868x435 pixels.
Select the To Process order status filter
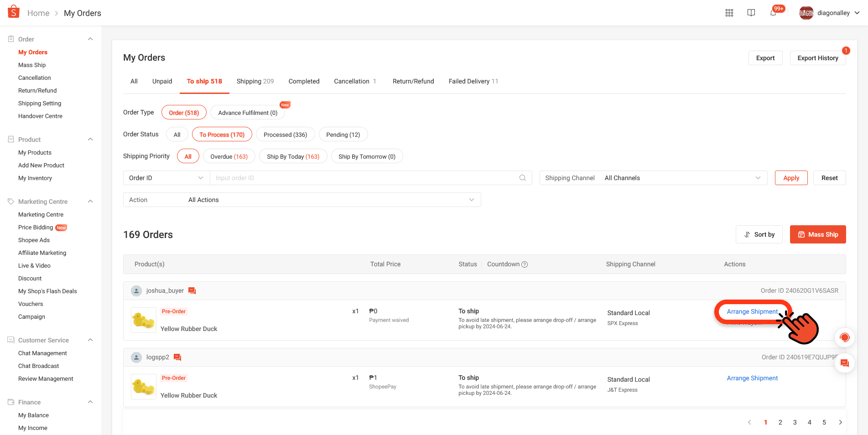click(x=222, y=134)
